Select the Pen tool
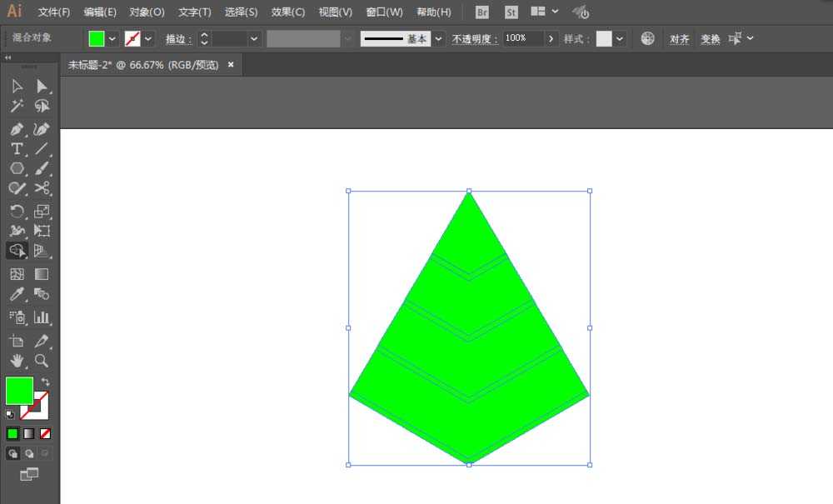Screen dimensions: 833x504 point(17,129)
